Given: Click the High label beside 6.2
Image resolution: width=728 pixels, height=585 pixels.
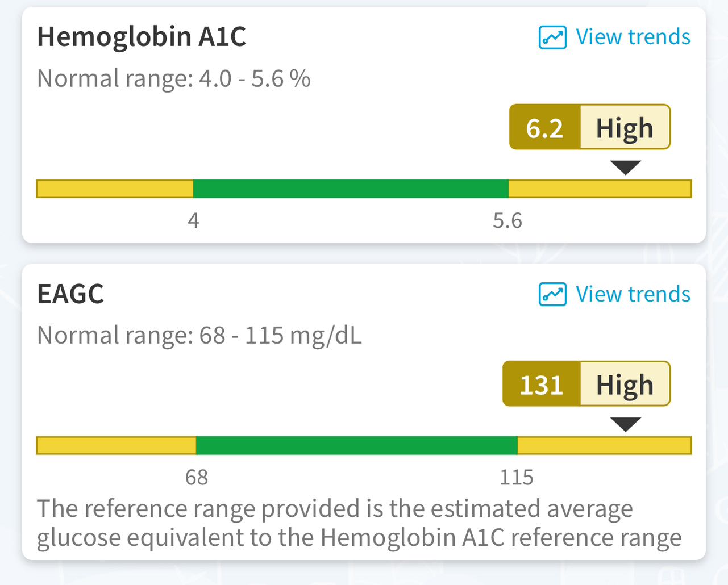Looking at the screenshot, I should pyautogui.click(x=624, y=127).
